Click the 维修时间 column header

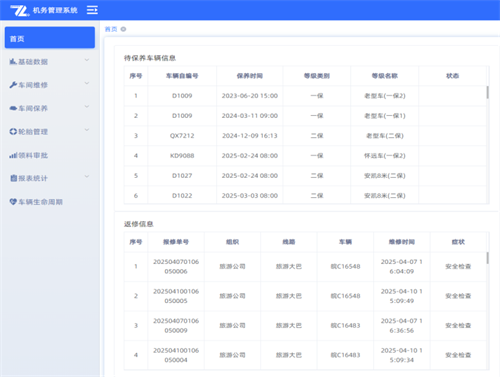(x=402, y=242)
